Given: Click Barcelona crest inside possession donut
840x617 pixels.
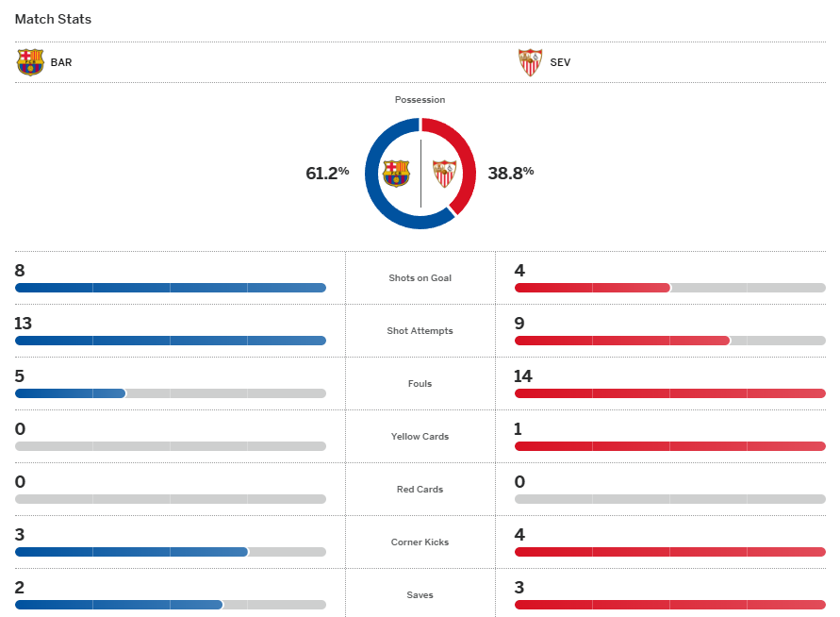Looking at the screenshot, I should (396, 174).
